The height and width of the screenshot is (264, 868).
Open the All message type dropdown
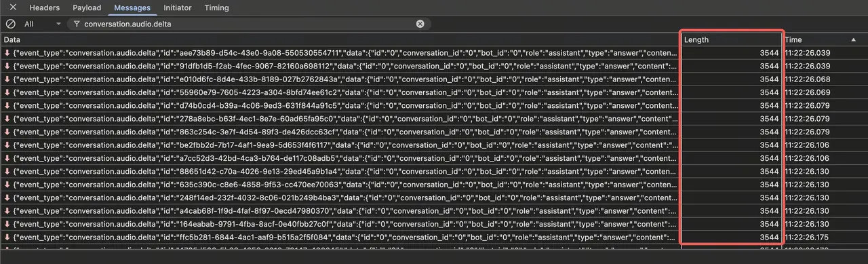[x=42, y=24]
